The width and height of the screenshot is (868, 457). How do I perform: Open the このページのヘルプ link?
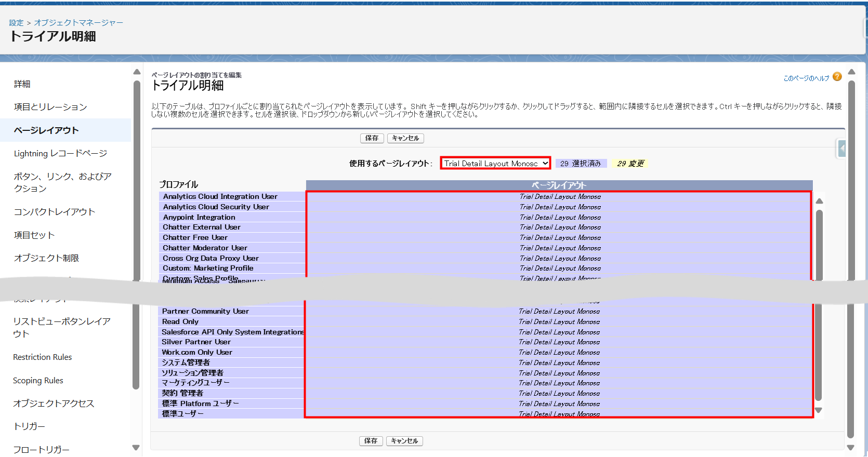pyautogui.click(x=806, y=78)
